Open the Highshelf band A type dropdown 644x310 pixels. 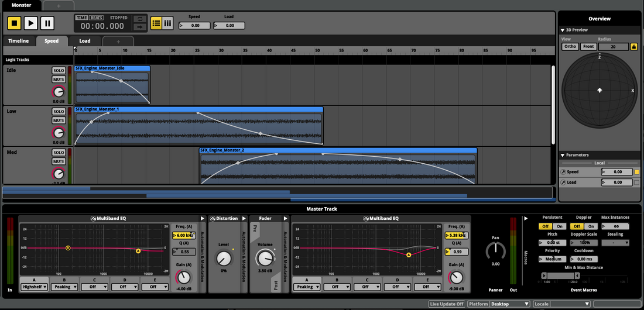point(34,287)
